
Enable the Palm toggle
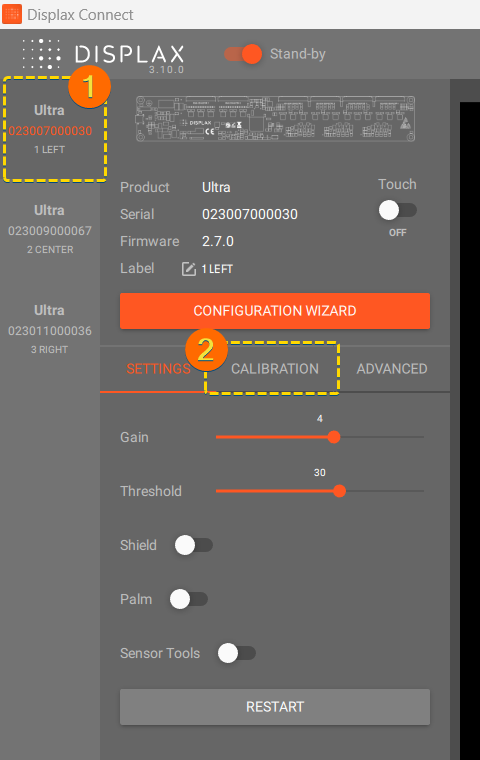[x=189, y=599]
